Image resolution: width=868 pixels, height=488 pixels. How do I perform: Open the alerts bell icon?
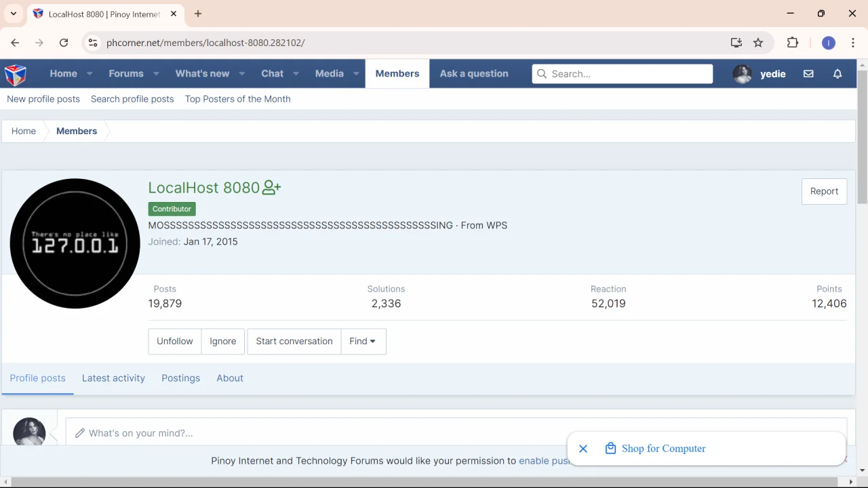tap(837, 74)
